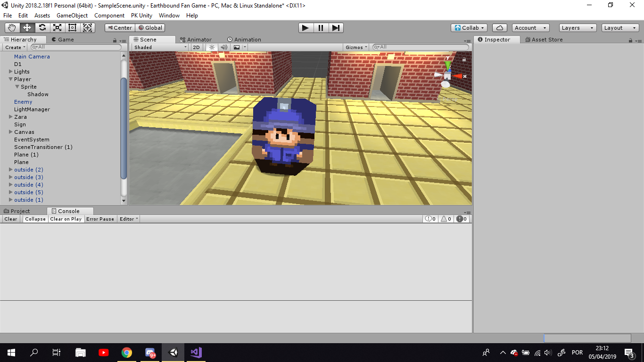Clear the Console log

pos(11,219)
